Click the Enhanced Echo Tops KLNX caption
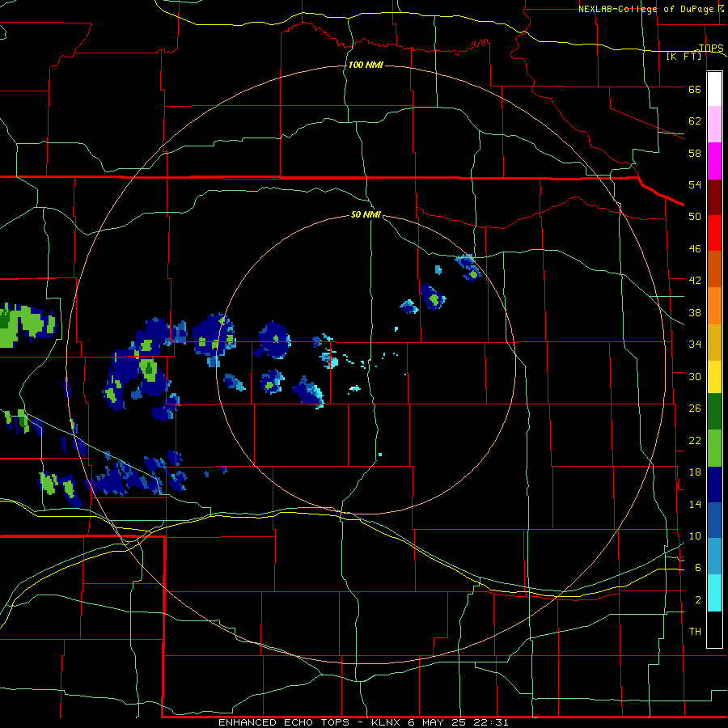The height and width of the screenshot is (728, 728). point(363,722)
